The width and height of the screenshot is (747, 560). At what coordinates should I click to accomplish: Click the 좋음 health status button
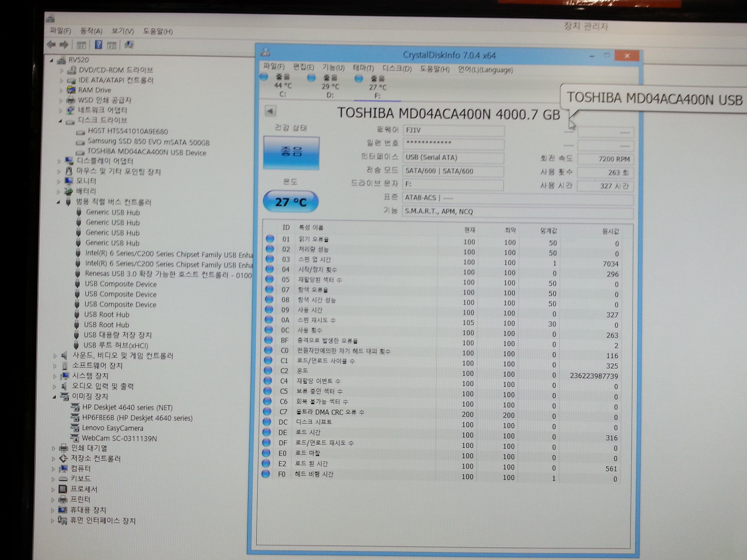point(291,153)
